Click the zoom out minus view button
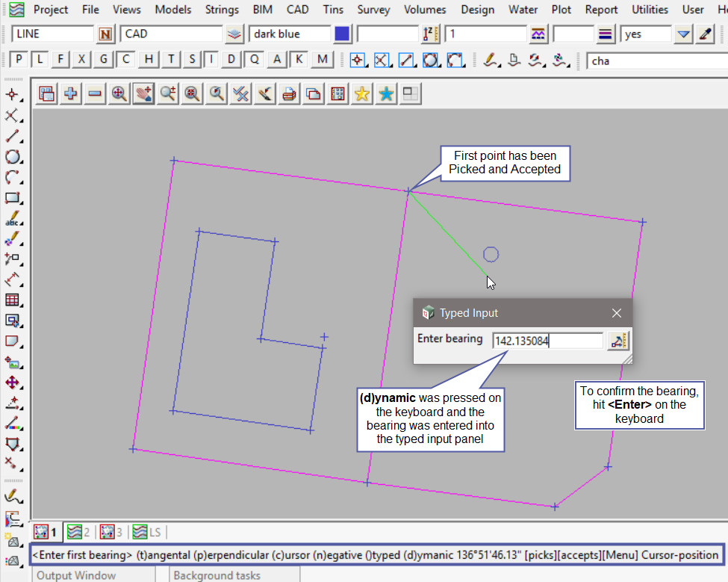Screen dimensions: 728x582 pos(95,93)
